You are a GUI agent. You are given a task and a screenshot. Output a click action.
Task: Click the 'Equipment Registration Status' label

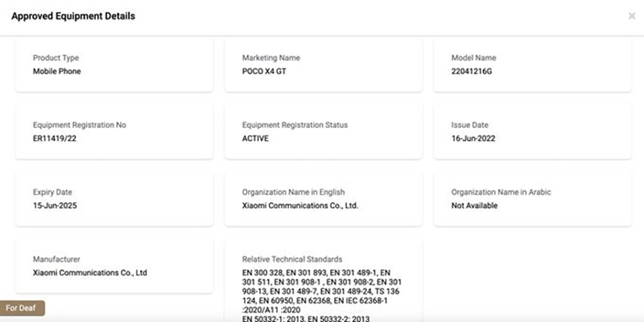point(295,125)
